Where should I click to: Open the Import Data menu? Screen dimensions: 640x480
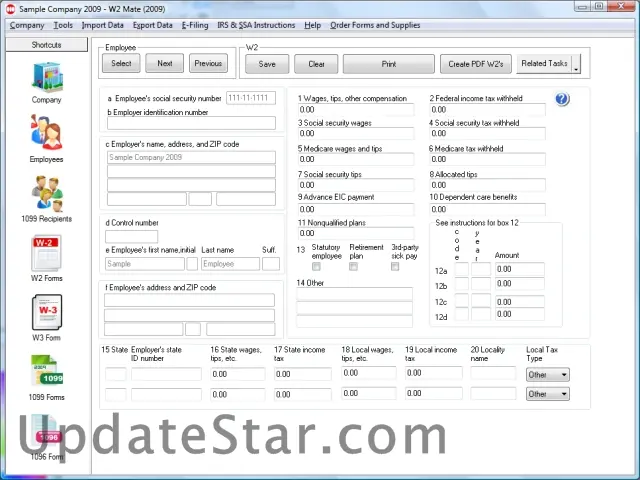(102, 25)
